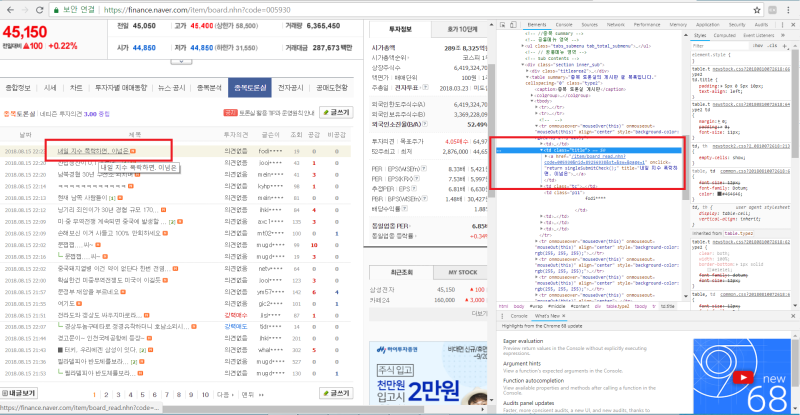
Task: Switch to the Console tab in DevTools
Action: [564, 25]
